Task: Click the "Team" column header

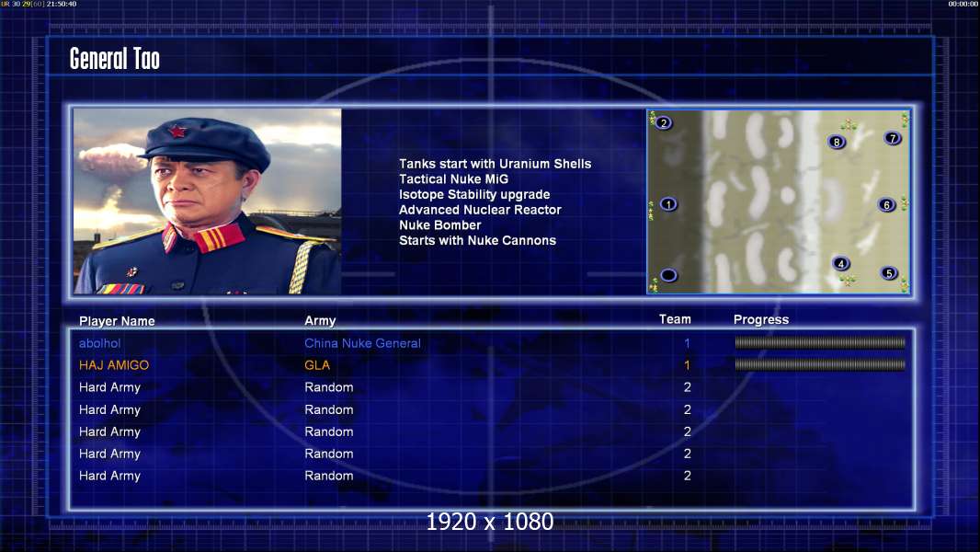Action: (x=675, y=319)
